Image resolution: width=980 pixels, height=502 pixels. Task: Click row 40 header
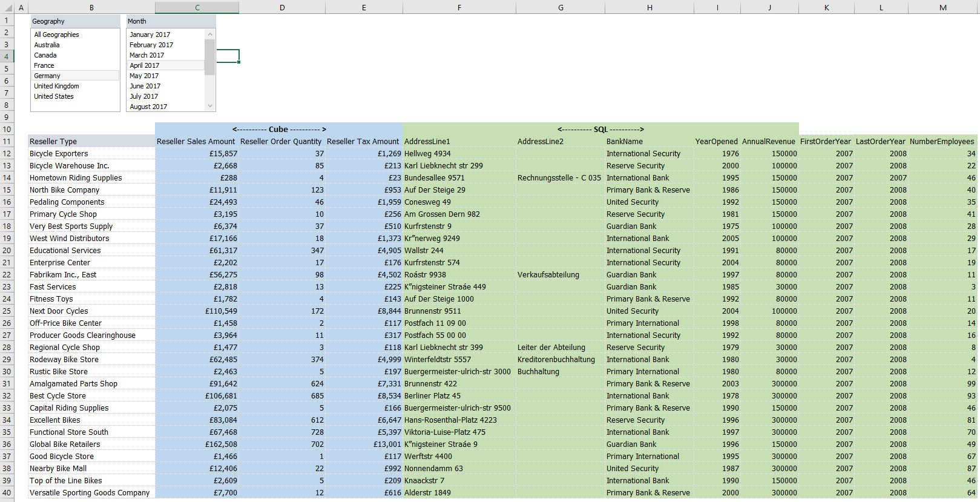point(7,493)
